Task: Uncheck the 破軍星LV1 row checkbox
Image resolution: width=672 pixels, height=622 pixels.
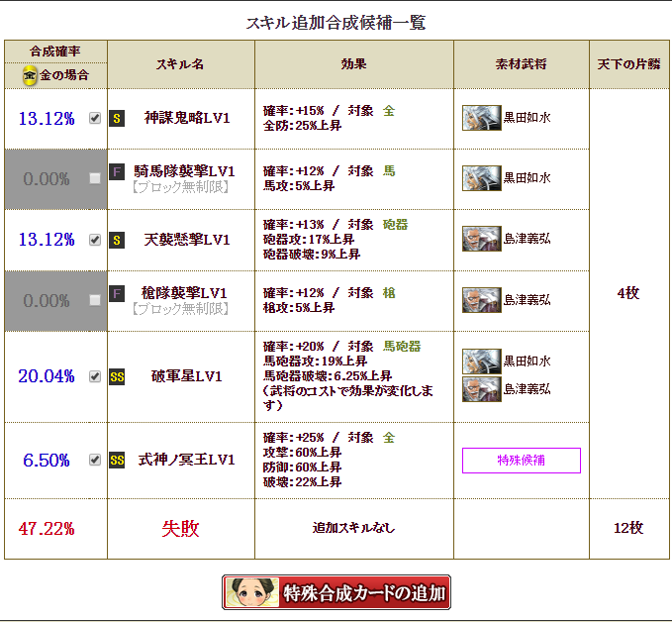Action: pos(95,376)
